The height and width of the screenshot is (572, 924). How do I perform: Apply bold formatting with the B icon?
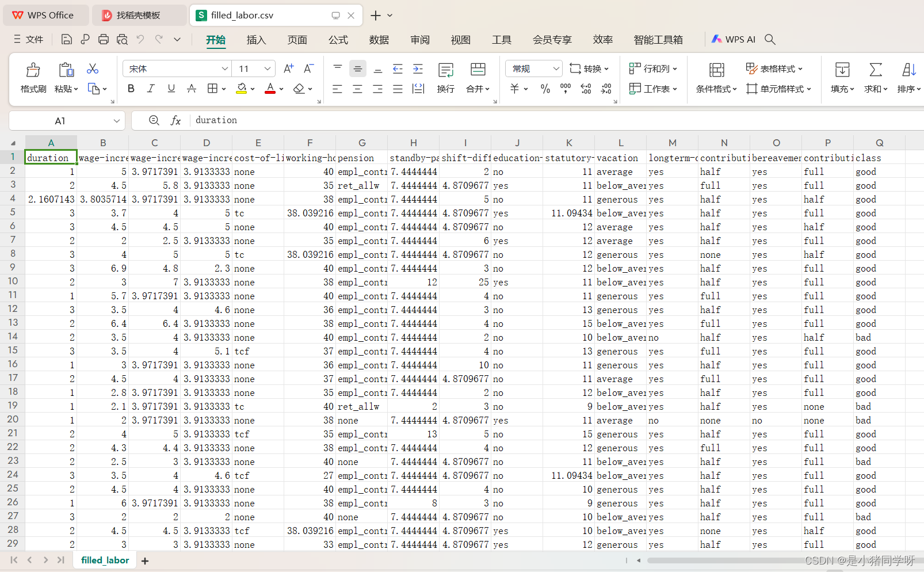(131, 89)
